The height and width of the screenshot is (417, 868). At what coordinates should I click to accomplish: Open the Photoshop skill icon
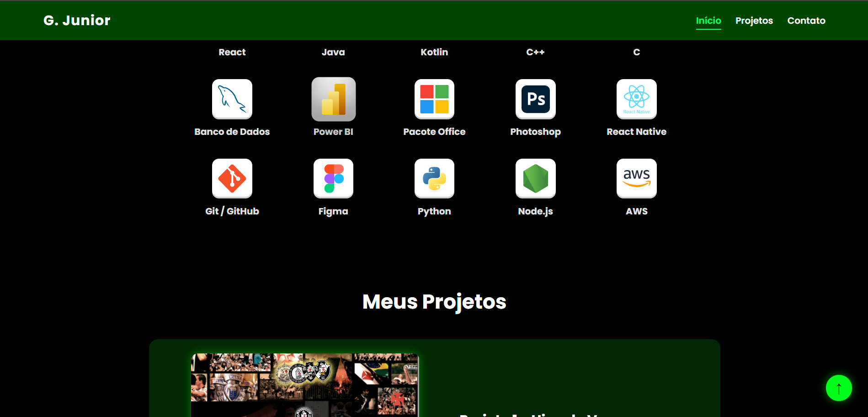(x=535, y=99)
